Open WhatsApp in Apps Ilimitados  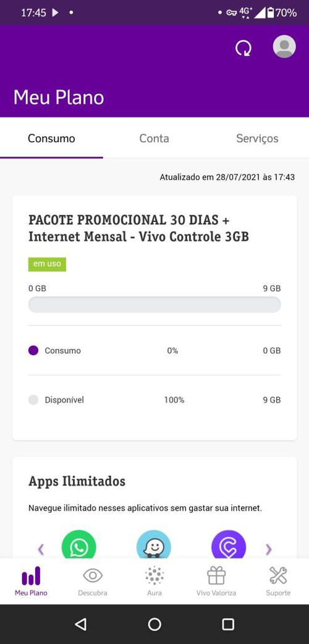pyautogui.click(x=78, y=544)
